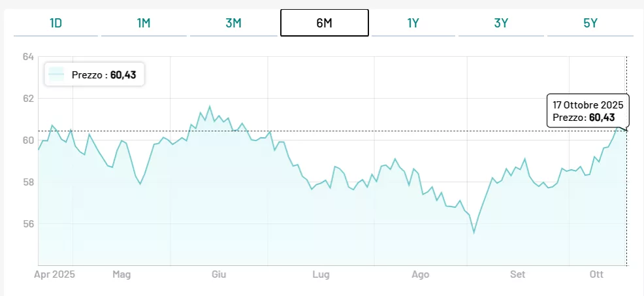Select the 1M period tab

point(144,23)
